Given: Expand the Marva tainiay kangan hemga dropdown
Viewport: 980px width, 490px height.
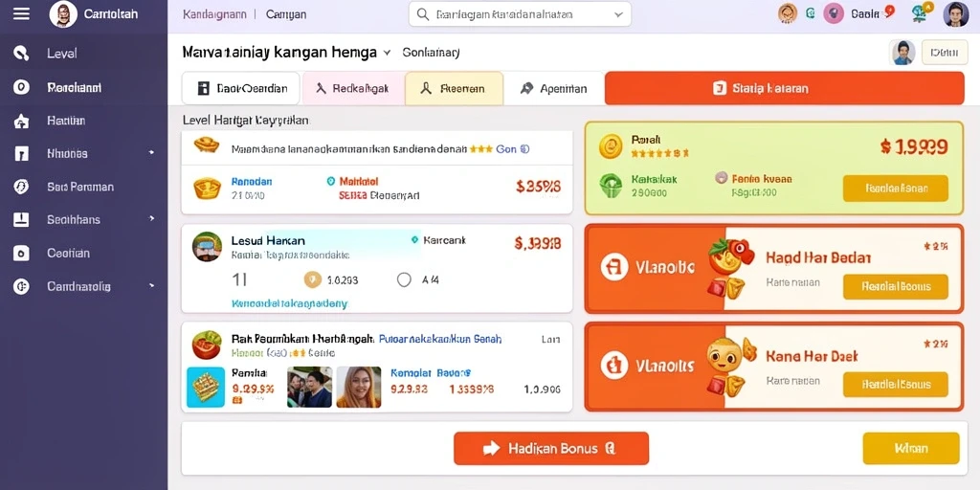Looking at the screenshot, I should point(387,54).
